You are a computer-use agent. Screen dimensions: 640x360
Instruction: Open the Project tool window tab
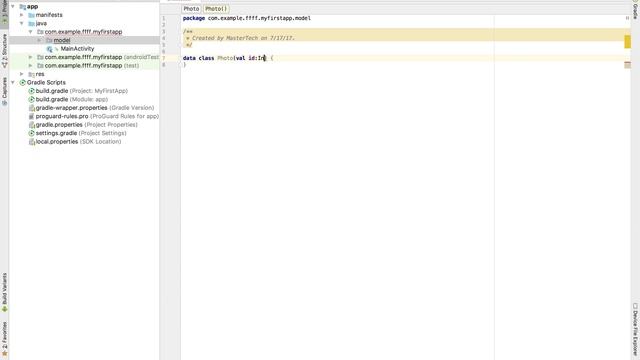tap(4, 13)
